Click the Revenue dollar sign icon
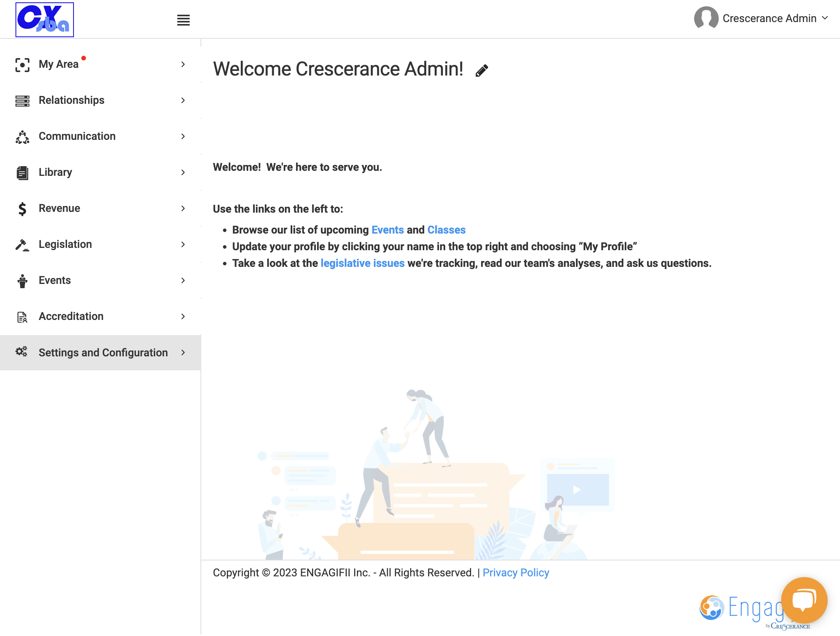Screen dimensions: 840x636 [x=22, y=209]
